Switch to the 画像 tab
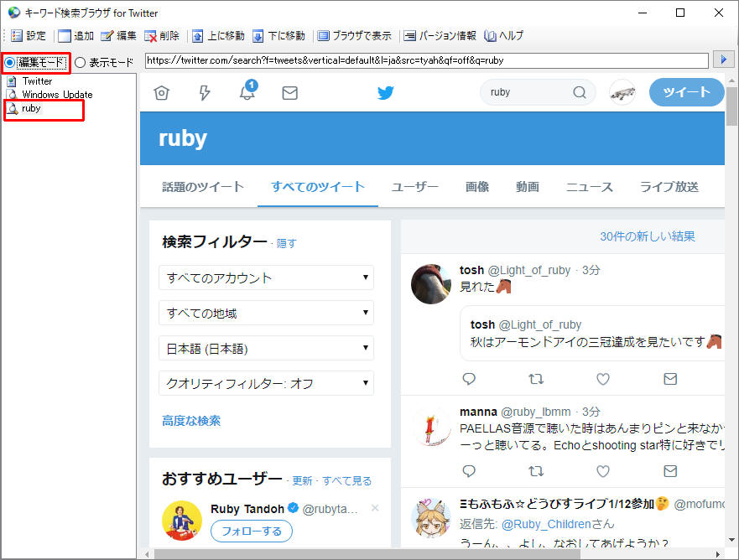Viewport: 739px width, 560px height. point(477,187)
